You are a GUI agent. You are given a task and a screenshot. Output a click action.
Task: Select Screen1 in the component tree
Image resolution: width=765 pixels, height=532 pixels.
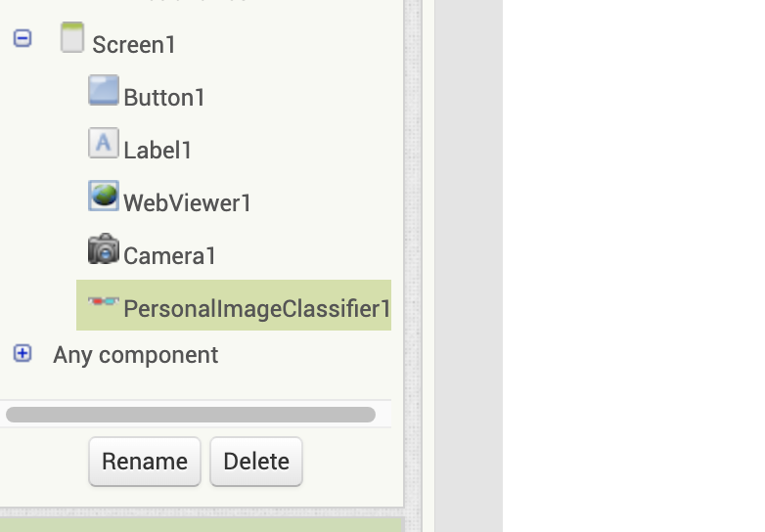click(x=134, y=44)
